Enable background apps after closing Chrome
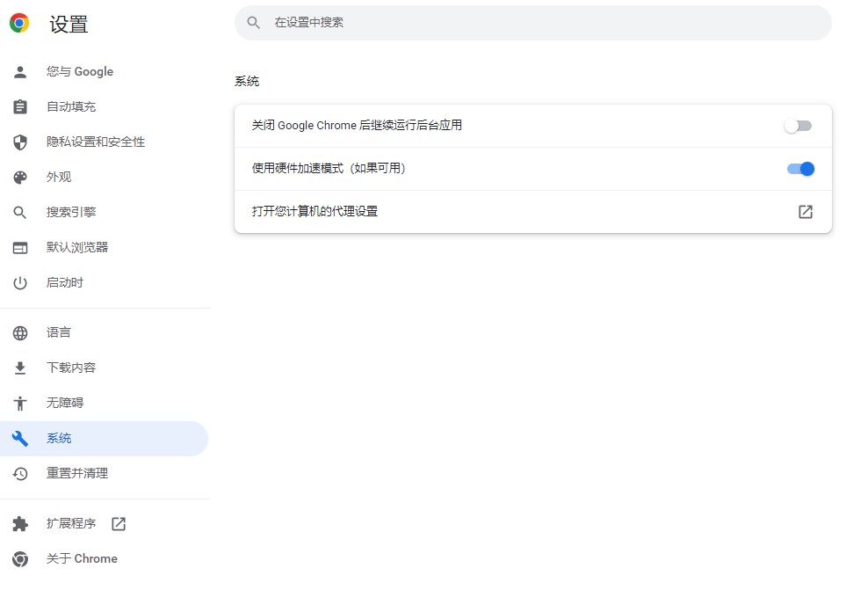This screenshot has height=590, width=868. [x=798, y=125]
